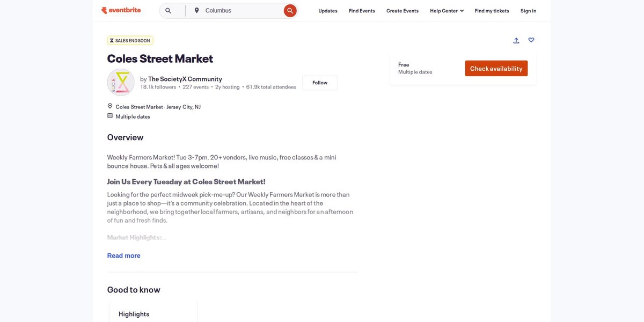The image size is (644, 322).
Task: Click Check availability button
Action: (x=496, y=68)
